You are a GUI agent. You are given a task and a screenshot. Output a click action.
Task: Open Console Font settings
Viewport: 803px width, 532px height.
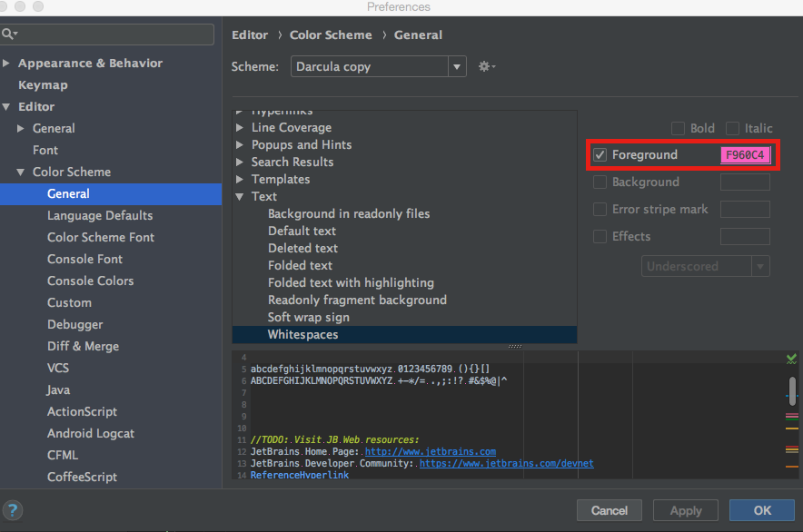pos(84,259)
